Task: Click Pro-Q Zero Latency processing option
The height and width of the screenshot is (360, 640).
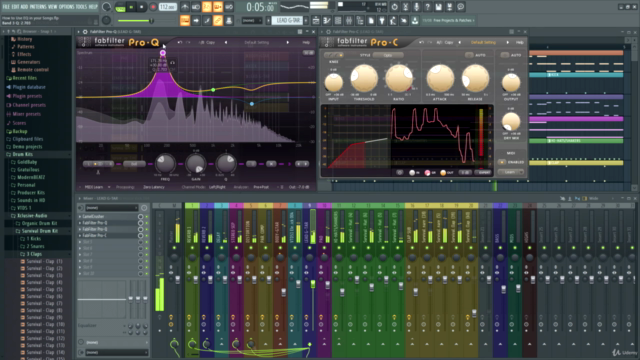Action: pos(154,187)
